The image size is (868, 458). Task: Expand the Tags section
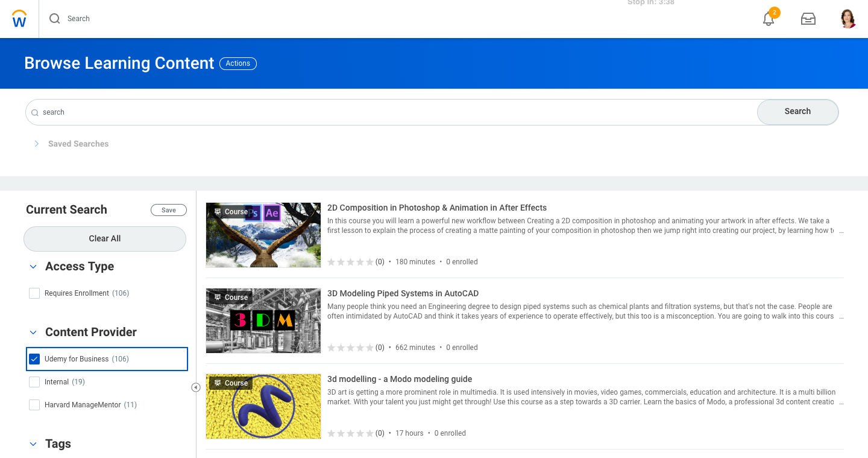[x=33, y=444]
